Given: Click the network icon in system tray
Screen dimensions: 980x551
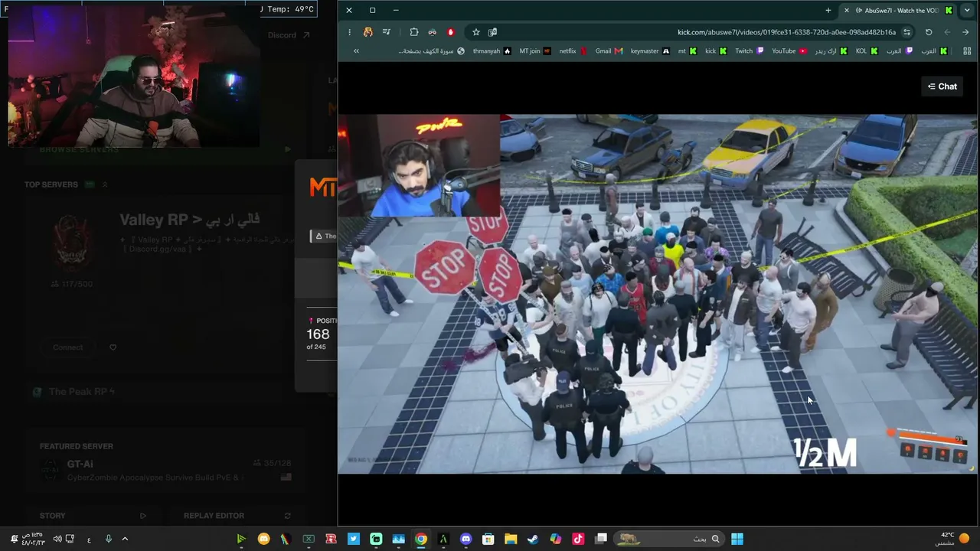Looking at the screenshot, I should 70,539.
